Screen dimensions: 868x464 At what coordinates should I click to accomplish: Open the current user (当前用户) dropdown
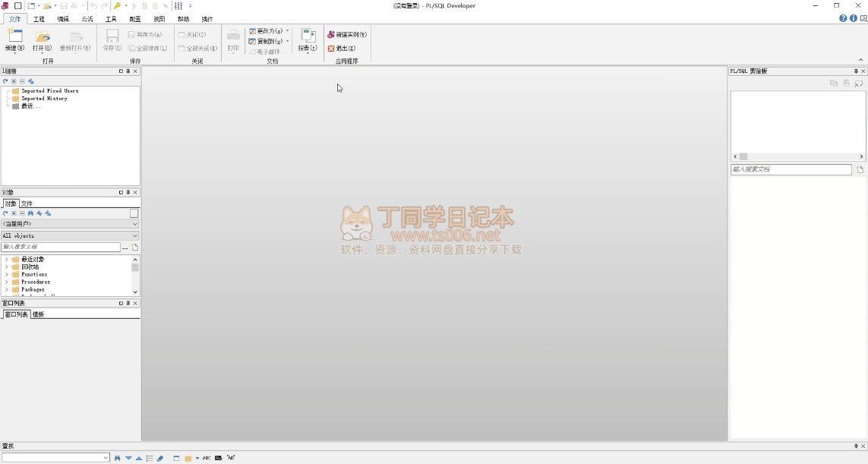click(135, 224)
